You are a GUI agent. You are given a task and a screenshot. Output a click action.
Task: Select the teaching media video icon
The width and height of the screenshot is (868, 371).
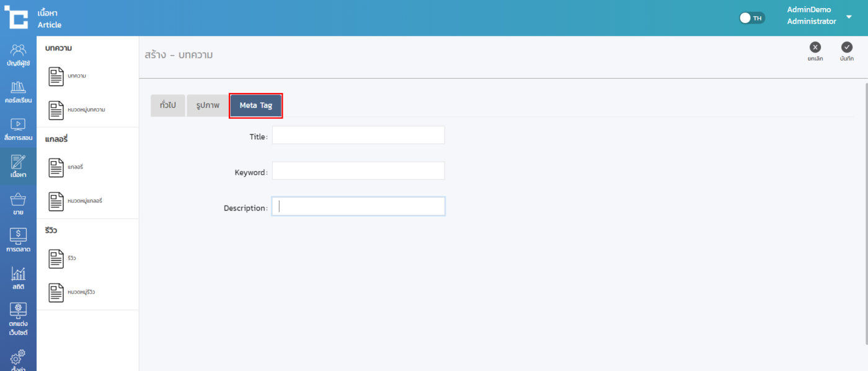coord(19,124)
